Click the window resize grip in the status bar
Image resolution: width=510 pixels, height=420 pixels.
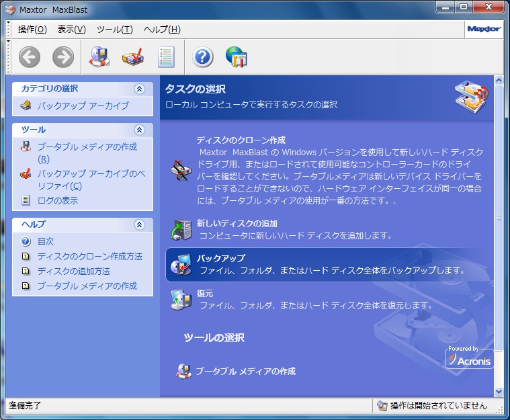click(499, 410)
